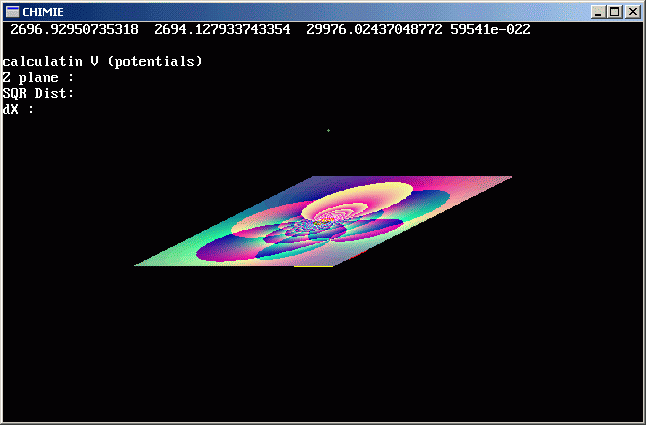This screenshot has width=646, height=425.
Task: Click the CHIMIE window system icon
Action: coord(12,12)
